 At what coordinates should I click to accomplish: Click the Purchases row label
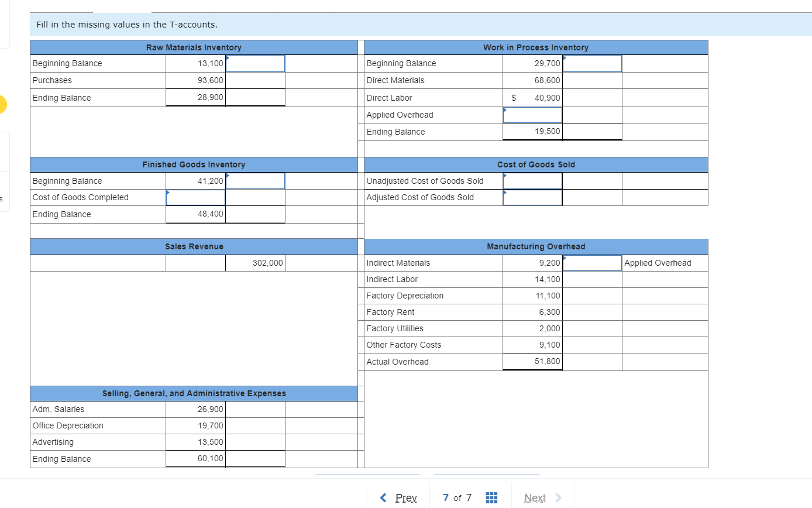52,80
